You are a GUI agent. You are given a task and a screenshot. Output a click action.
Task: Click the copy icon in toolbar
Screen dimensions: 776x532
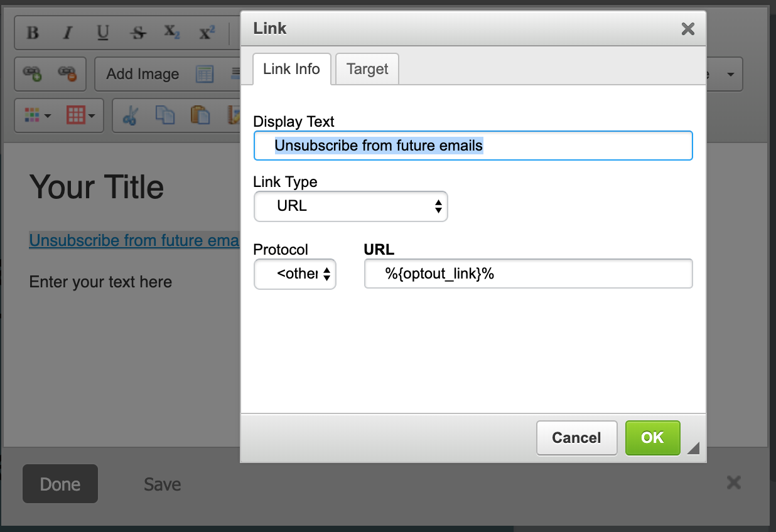[x=164, y=115]
